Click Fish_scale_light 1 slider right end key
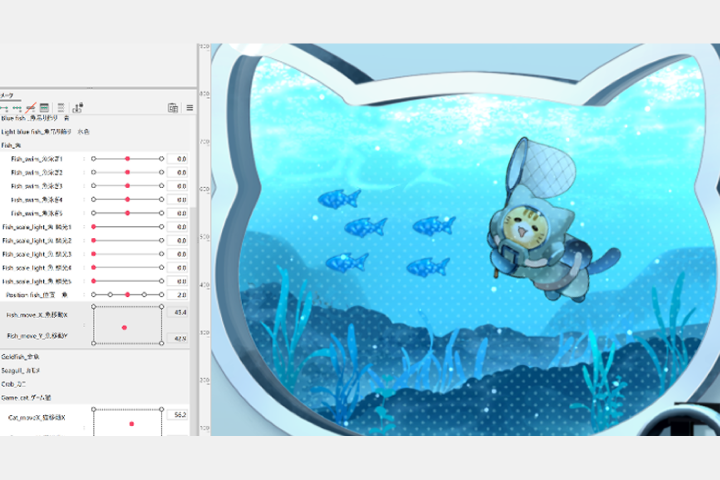Screen dimensions: 720x480 [162, 227]
